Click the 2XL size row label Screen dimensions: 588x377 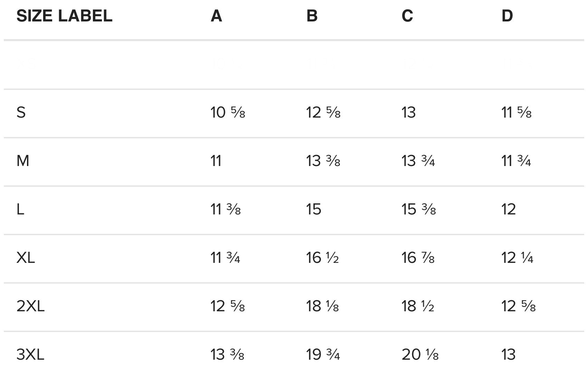pyautogui.click(x=30, y=306)
